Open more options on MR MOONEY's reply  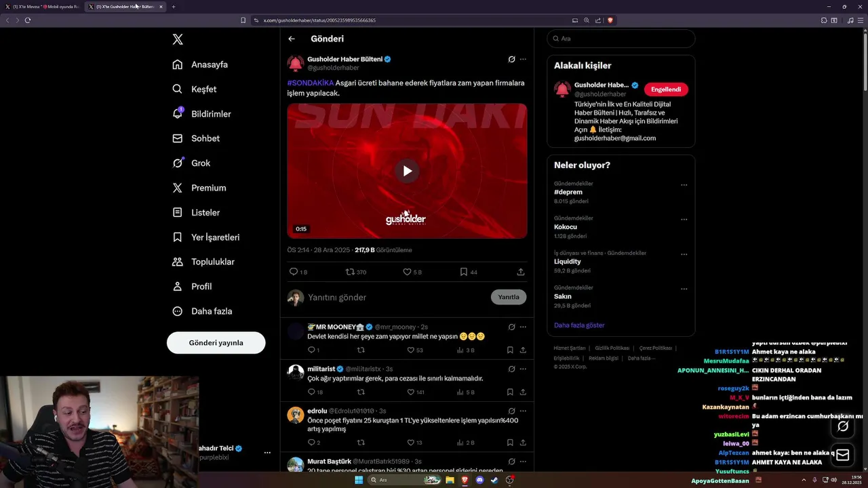[523, 327]
